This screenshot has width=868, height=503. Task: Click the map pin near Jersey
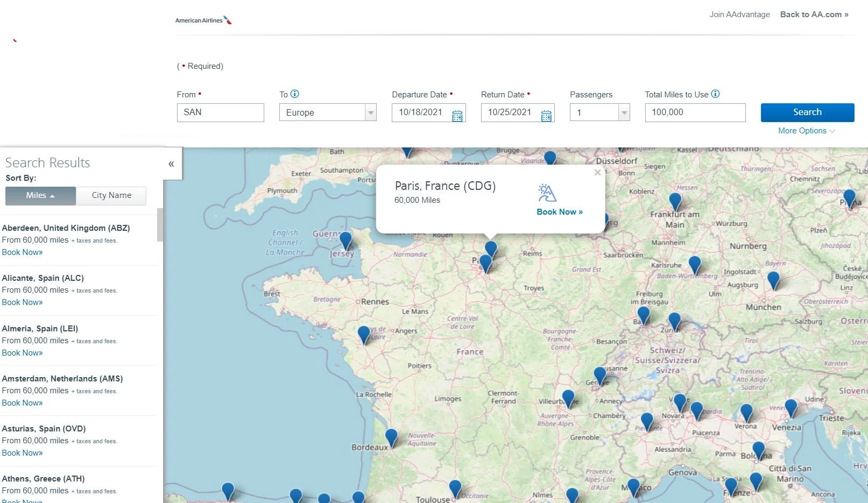[x=345, y=241]
